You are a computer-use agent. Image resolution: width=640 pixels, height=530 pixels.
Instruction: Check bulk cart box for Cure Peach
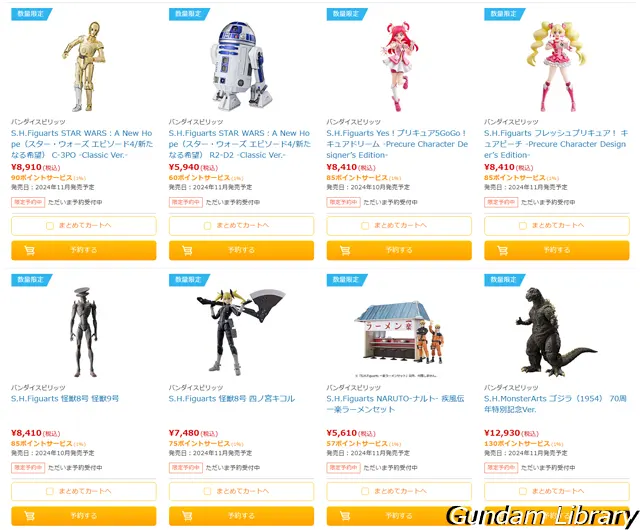point(522,226)
